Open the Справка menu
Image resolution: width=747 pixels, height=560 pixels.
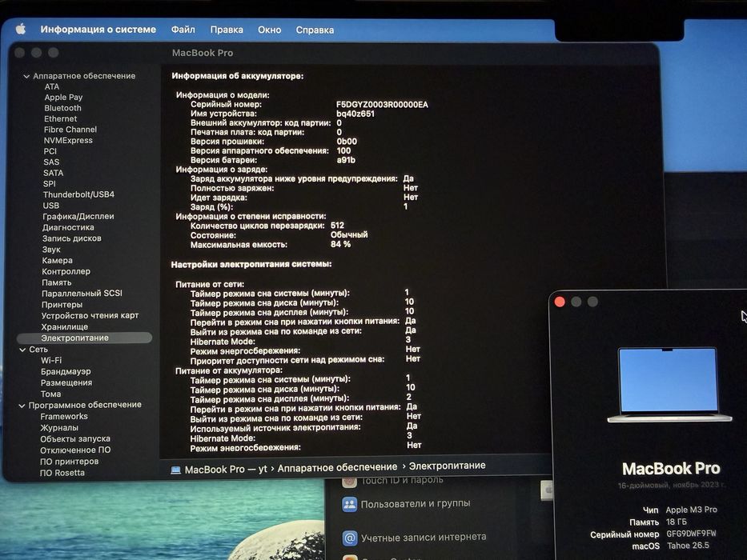coord(315,30)
